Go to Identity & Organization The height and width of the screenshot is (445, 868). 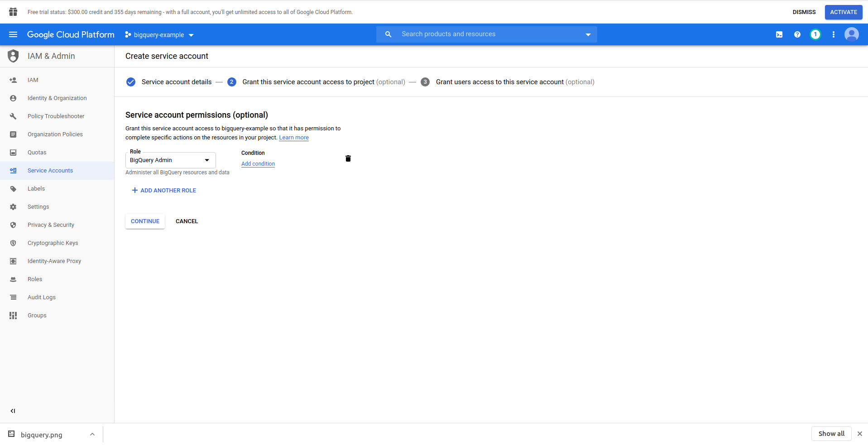(57, 98)
